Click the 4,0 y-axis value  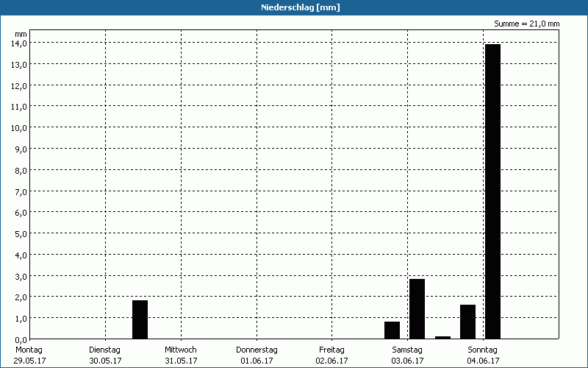(21, 255)
